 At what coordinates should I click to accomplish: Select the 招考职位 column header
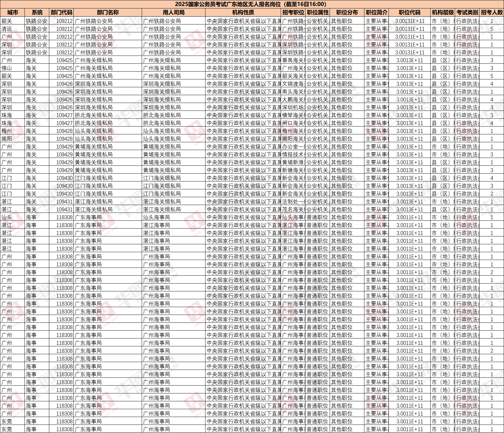coord(293,12)
